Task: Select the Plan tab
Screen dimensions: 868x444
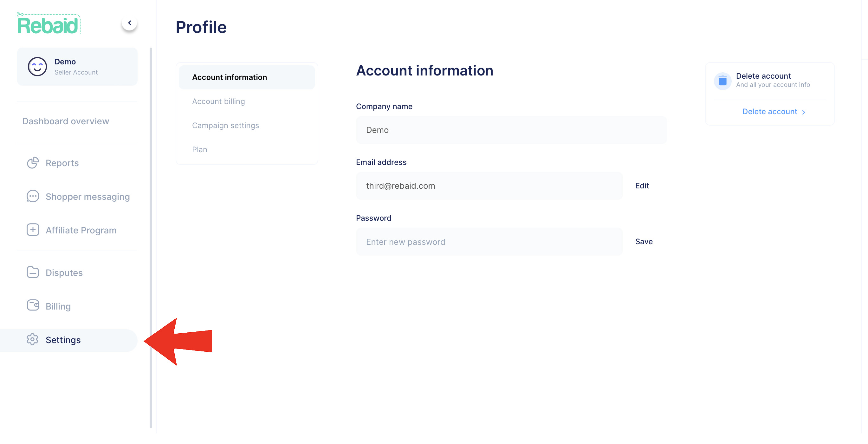Action: pyautogui.click(x=199, y=149)
